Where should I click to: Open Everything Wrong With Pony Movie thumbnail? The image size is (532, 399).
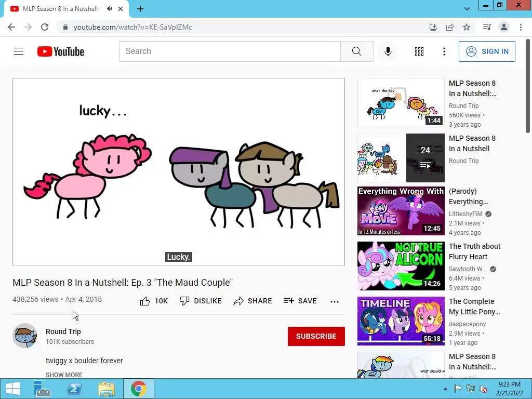[401, 211]
